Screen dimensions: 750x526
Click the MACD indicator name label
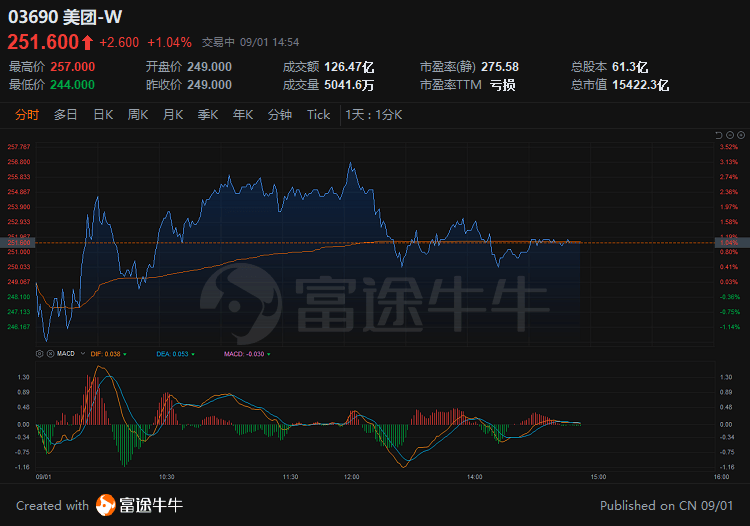(66, 354)
